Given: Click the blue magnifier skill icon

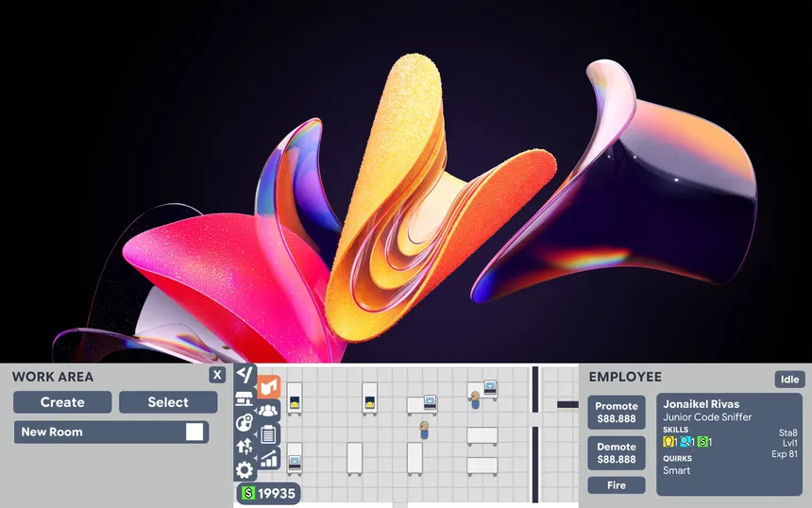Looking at the screenshot, I should (x=686, y=442).
